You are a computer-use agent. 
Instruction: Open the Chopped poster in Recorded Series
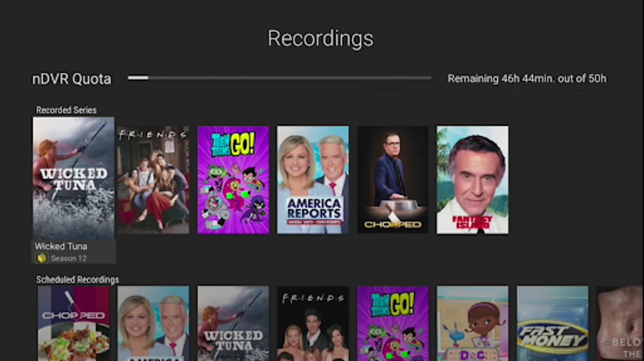[393, 180]
